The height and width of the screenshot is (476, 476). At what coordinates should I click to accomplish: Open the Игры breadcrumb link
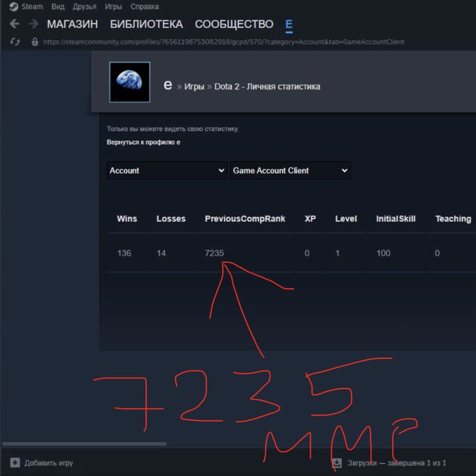point(194,86)
